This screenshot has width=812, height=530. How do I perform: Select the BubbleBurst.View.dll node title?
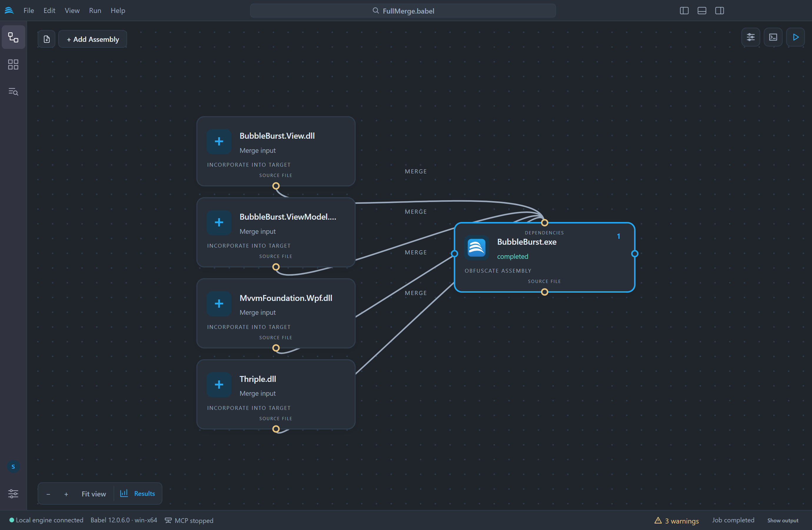(x=277, y=136)
